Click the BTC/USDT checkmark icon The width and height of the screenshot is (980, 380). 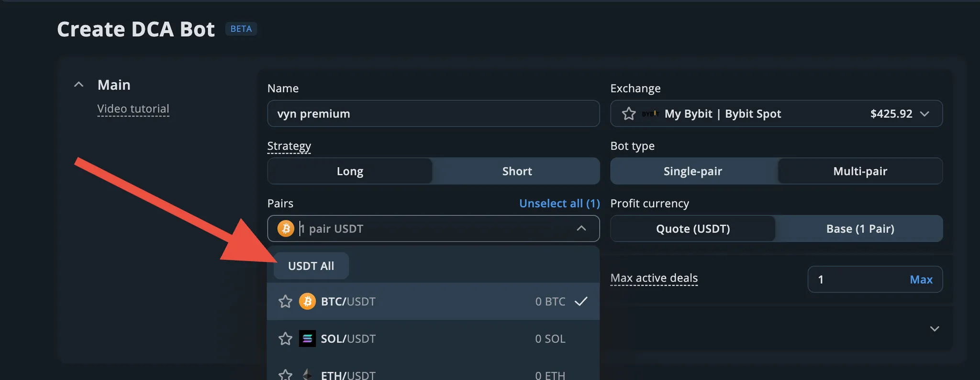pyautogui.click(x=581, y=302)
